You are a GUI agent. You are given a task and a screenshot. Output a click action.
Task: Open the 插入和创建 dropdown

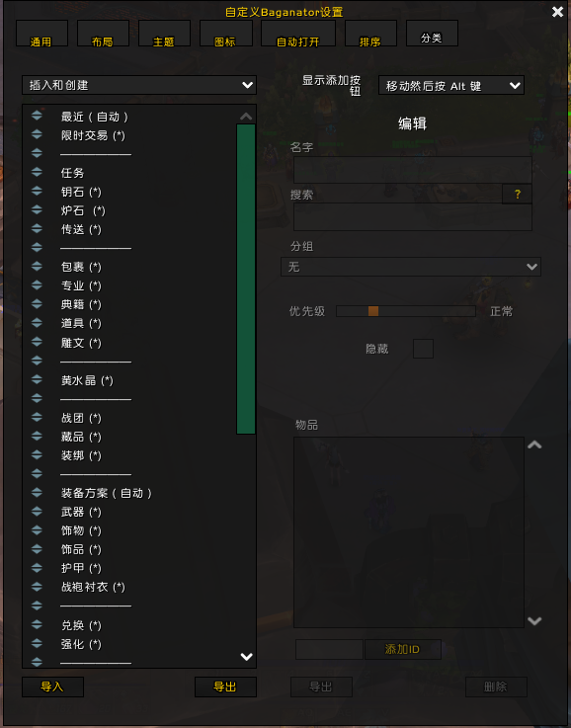(x=139, y=85)
